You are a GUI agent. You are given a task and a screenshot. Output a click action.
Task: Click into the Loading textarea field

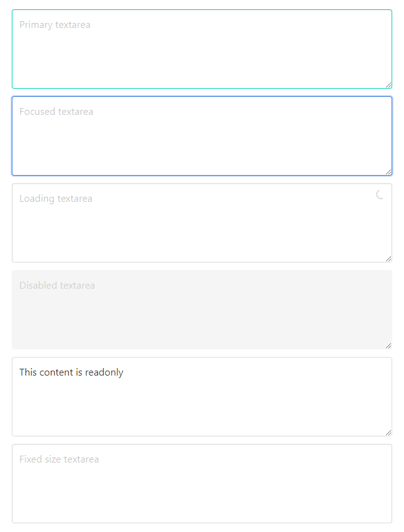pyautogui.click(x=202, y=223)
